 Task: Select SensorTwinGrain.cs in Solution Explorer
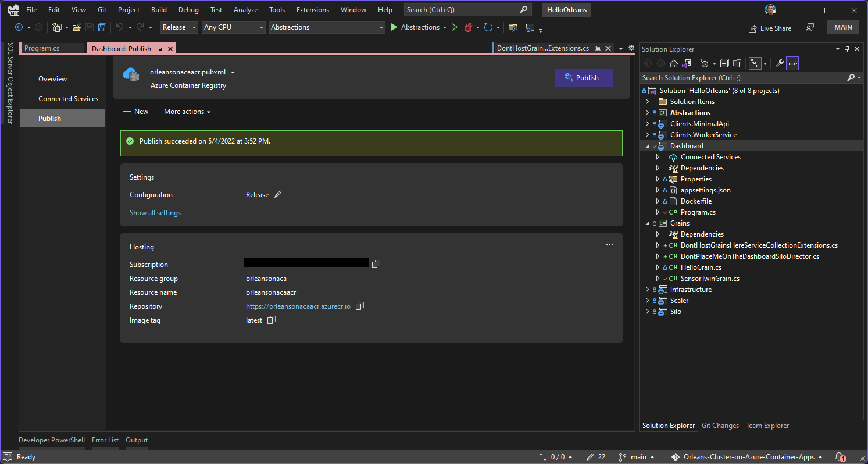[710, 279]
